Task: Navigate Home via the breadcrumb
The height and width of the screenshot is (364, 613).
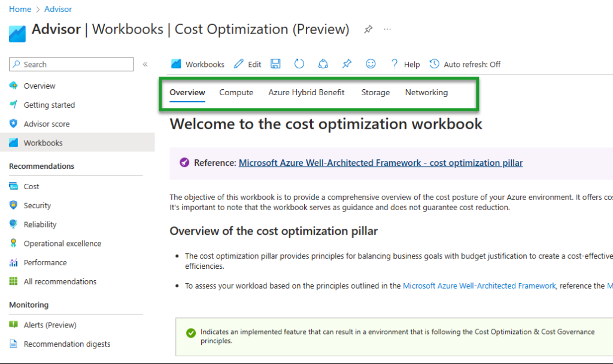Action: pyautogui.click(x=20, y=9)
